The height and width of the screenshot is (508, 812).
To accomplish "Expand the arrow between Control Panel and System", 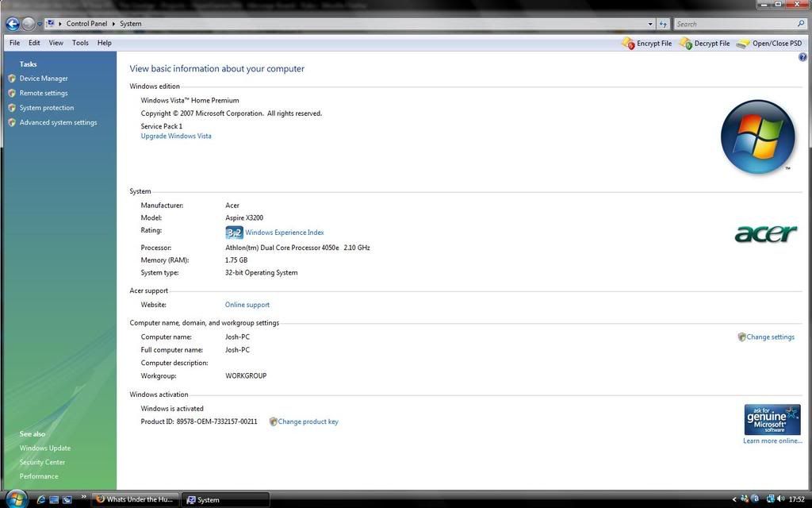I will click(113, 24).
